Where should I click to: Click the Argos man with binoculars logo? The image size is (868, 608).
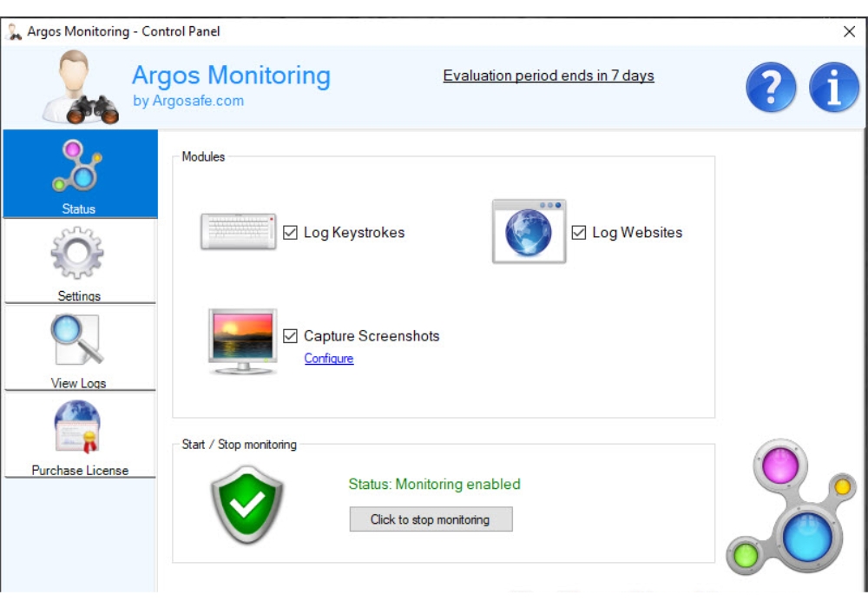[79, 87]
